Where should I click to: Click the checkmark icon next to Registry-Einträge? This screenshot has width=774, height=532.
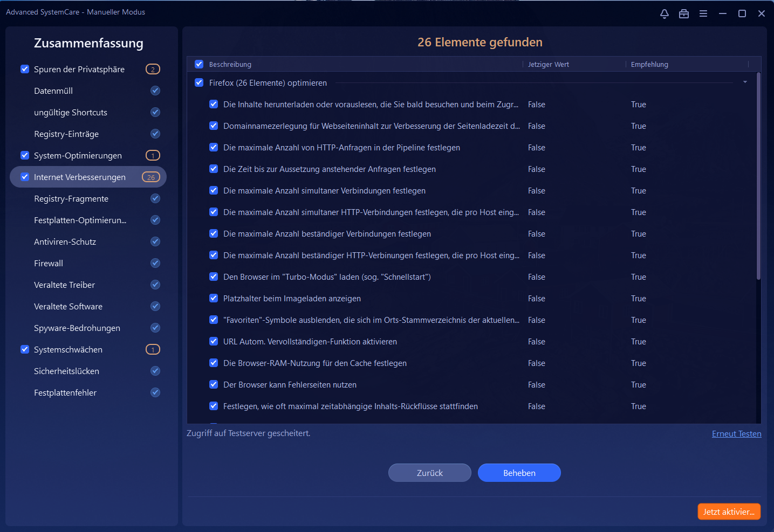[155, 134]
